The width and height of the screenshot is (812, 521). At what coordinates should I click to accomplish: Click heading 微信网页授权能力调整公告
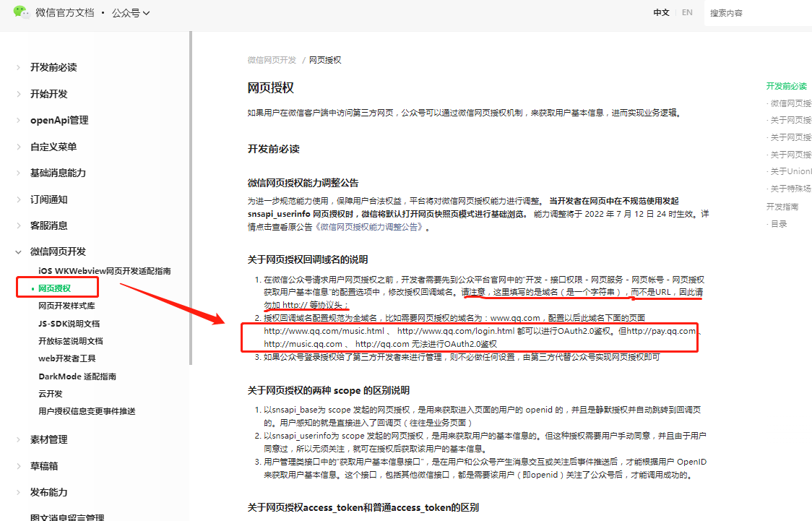pyautogui.click(x=303, y=183)
